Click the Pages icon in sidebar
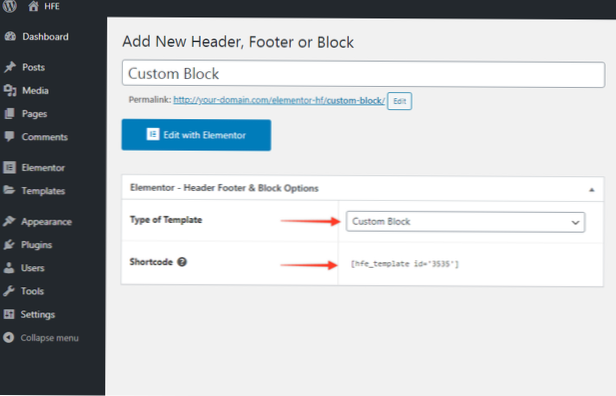 (9, 114)
